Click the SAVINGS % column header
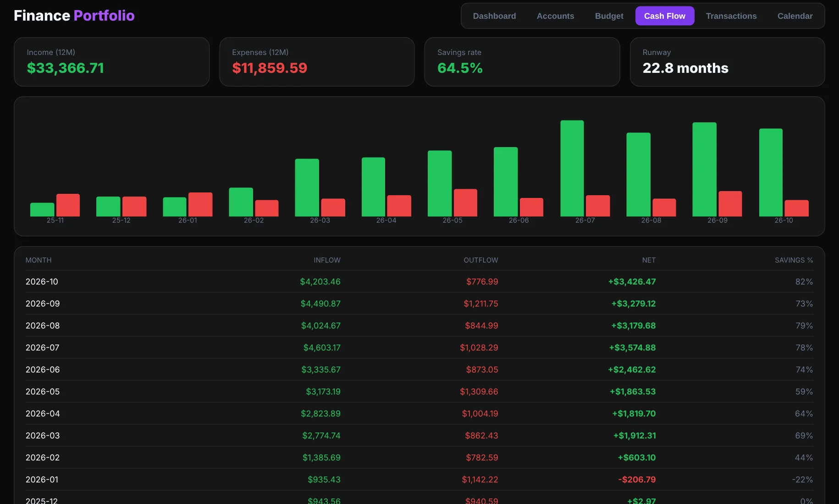The height and width of the screenshot is (504, 839). tap(794, 260)
